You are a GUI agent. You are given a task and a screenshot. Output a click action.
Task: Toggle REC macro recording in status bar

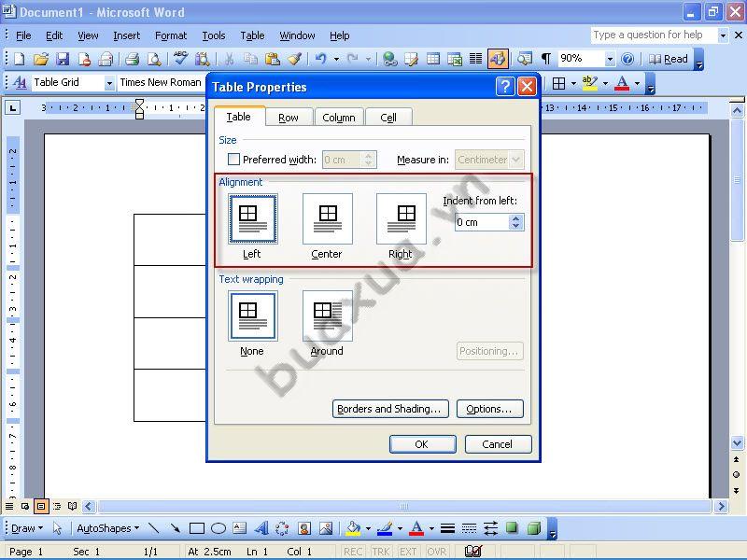(x=353, y=552)
